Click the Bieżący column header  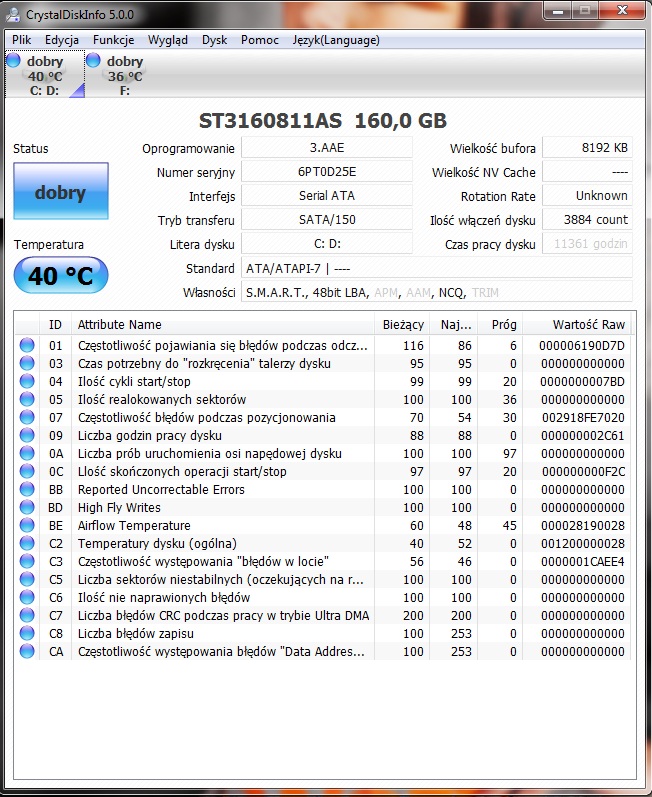402,324
